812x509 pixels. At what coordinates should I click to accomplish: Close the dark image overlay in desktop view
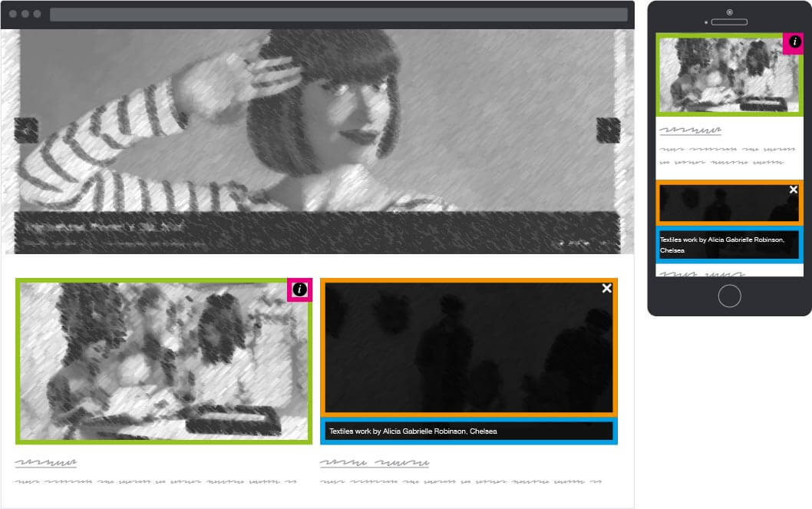click(606, 289)
